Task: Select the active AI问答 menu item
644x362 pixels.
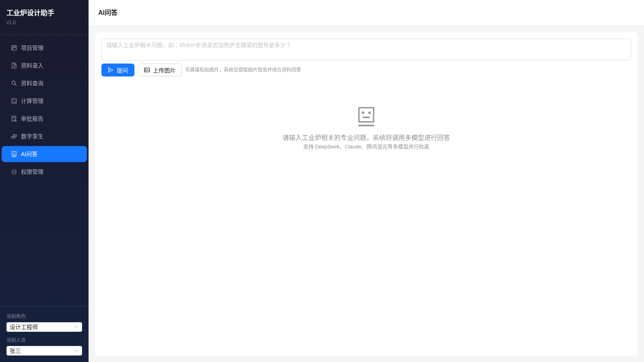Action: 44,154
